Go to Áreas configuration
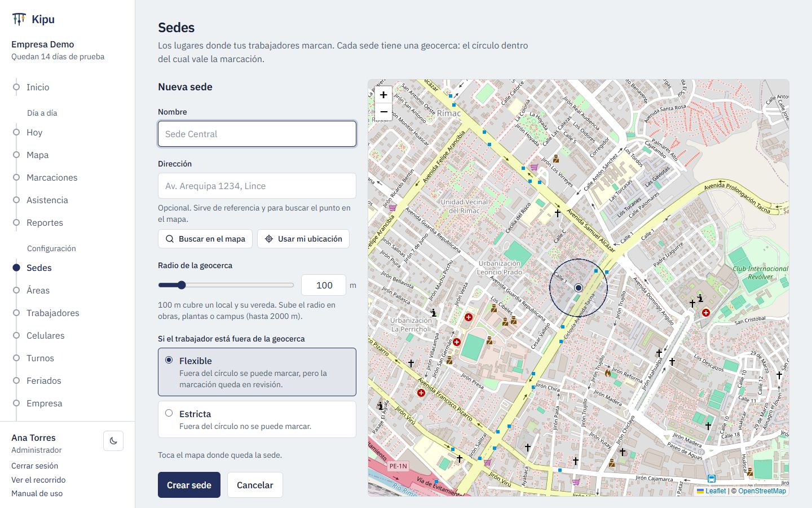The width and height of the screenshot is (812, 508). coord(38,290)
